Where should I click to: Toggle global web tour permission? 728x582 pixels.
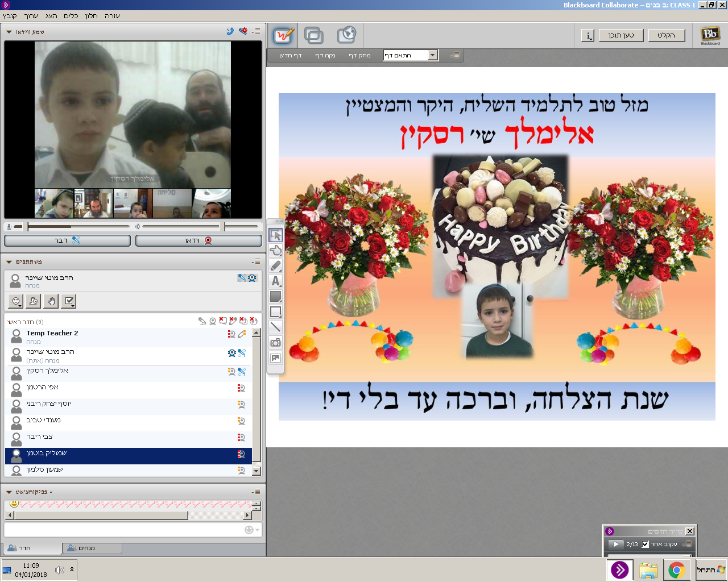pos(254,321)
